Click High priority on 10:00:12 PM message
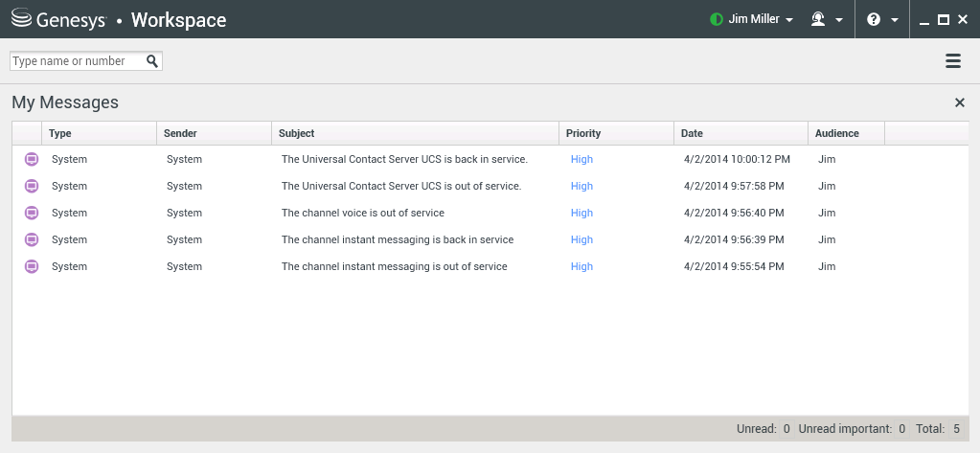Viewport: 980px width, 453px height. [581, 159]
